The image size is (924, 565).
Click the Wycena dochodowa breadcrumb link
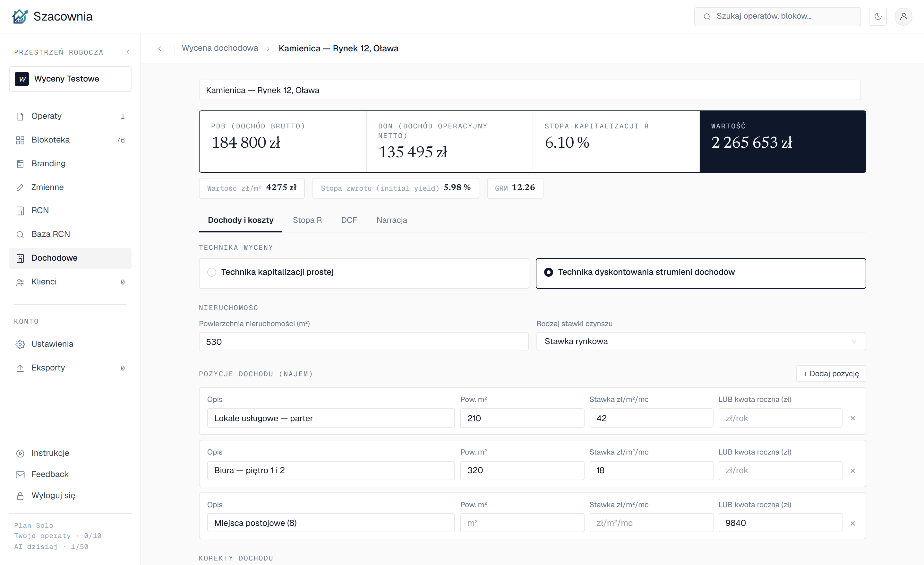coord(220,48)
